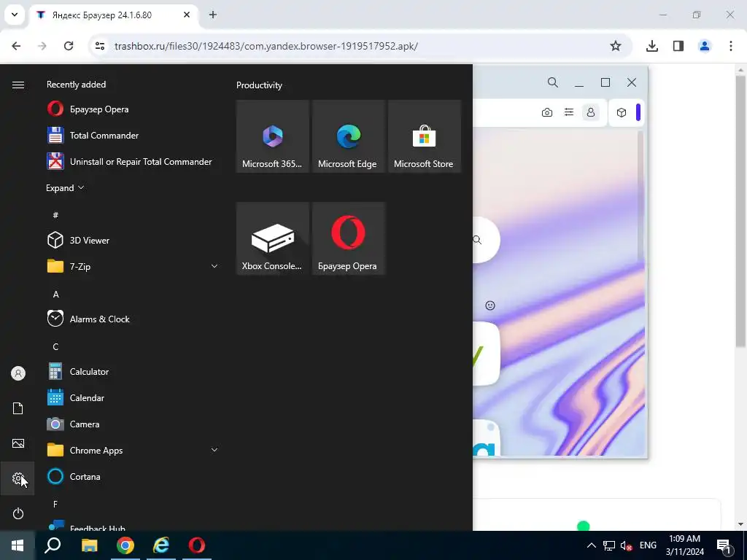Open Opera snapshot camera icon
The height and width of the screenshot is (560, 747).
tap(547, 112)
